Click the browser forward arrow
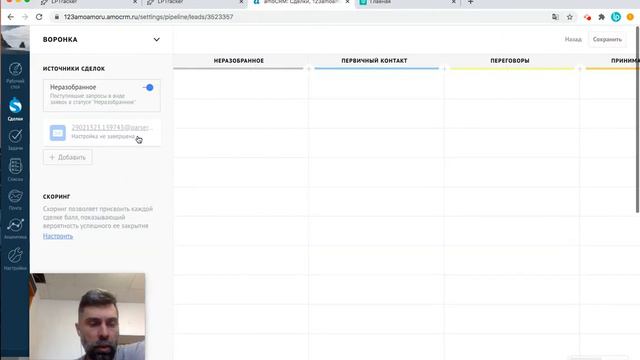The image size is (640, 360). 25,17
